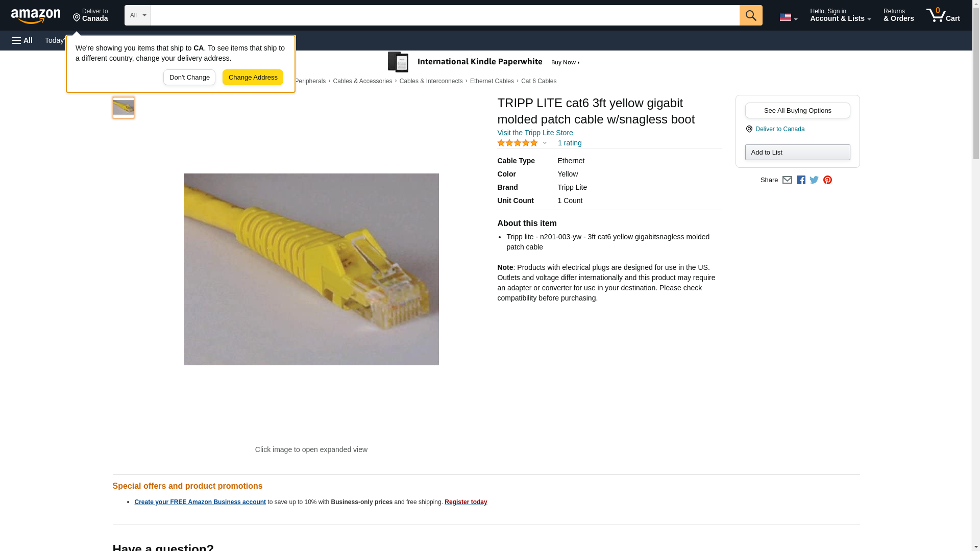This screenshot has height=551, width=980.
Task: Click the Don't Change button
Action: [x=189, y=78]
